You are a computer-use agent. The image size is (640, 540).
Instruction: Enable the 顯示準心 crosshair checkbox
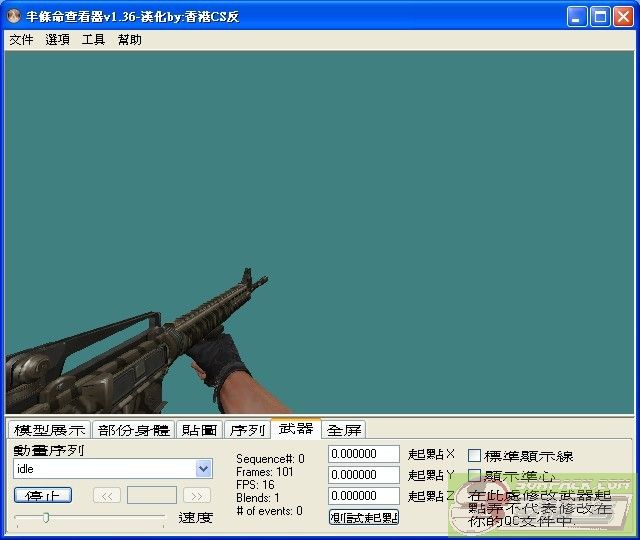click(474, 476)
